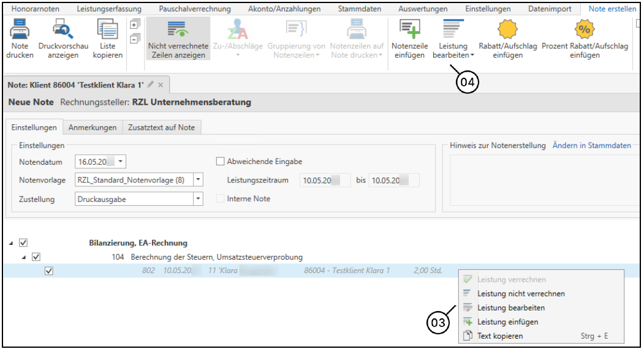
Task: Open the Zustellung dropdown list
Action: pos(198,199)
